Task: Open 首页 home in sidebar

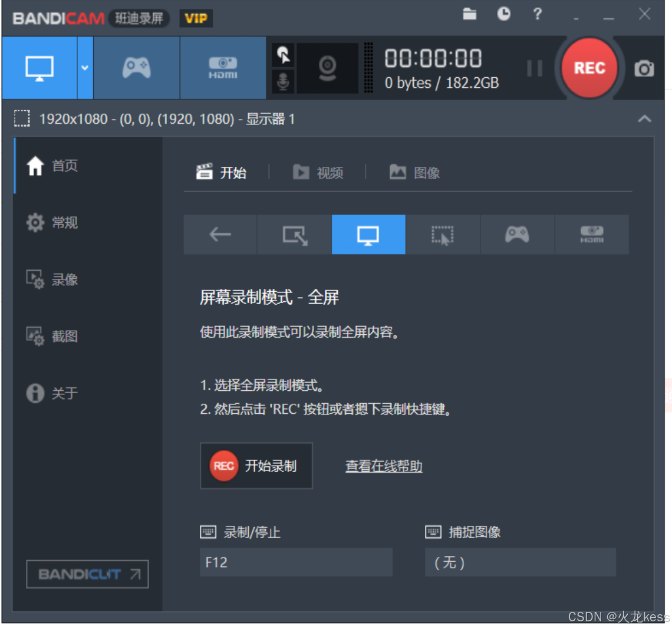Action: [x=88, y=166]
